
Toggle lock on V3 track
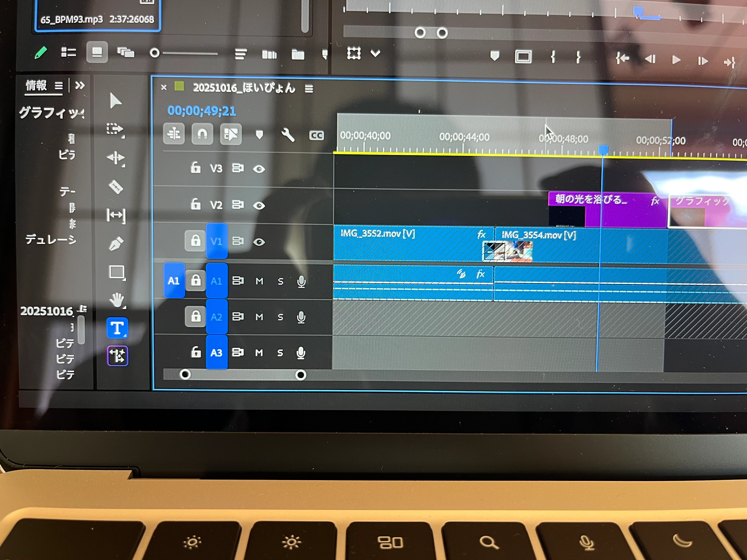(x=195, y=167)
